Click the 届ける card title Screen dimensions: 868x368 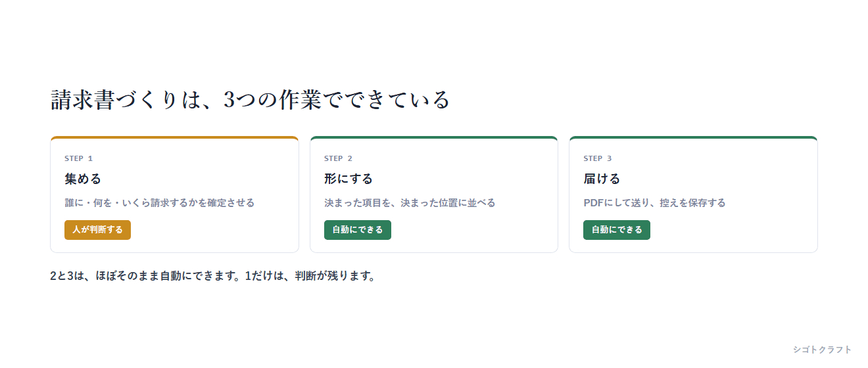(x=602, y=179)
